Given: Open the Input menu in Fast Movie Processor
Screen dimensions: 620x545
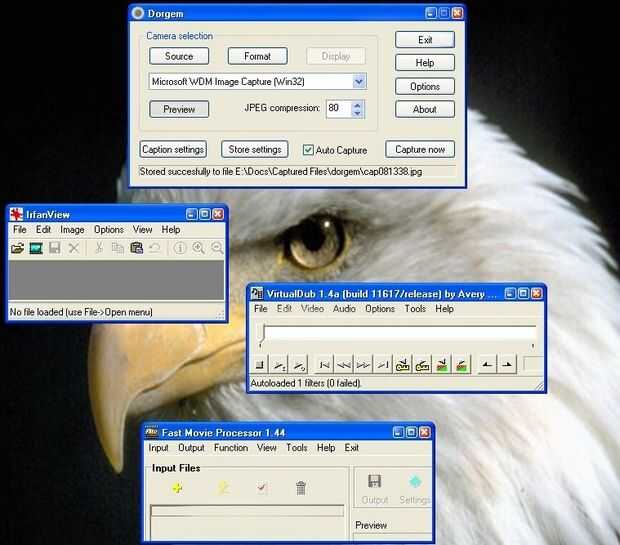Looking at the screenshot, I should (158, 448).
